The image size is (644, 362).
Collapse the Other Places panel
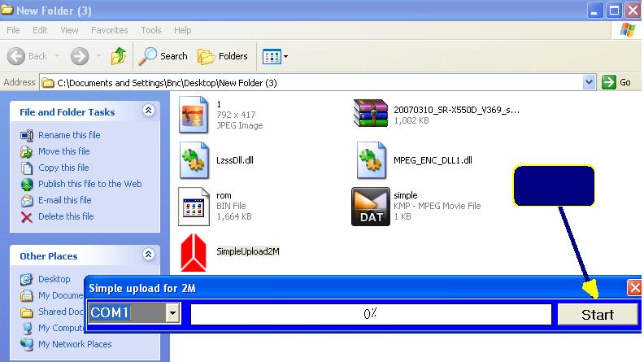[148, 255]
